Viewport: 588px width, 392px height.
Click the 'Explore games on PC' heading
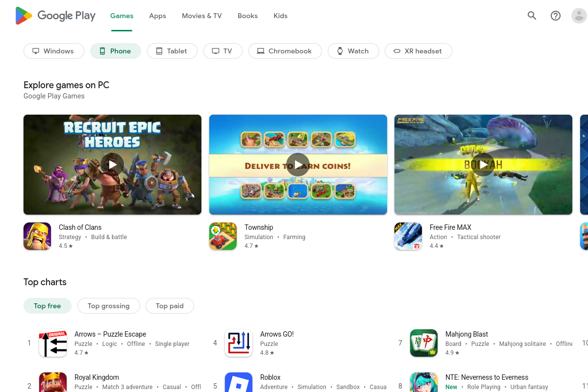[x=66, y=85]
